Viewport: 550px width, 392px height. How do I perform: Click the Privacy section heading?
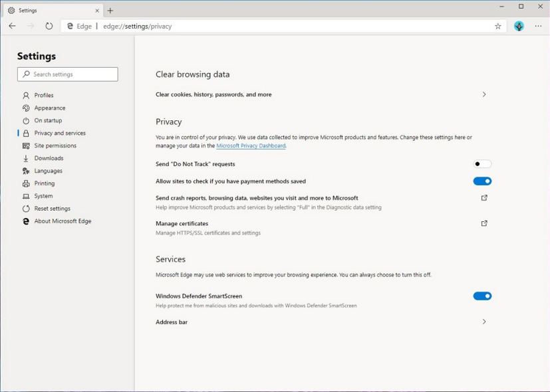[169, 122]
